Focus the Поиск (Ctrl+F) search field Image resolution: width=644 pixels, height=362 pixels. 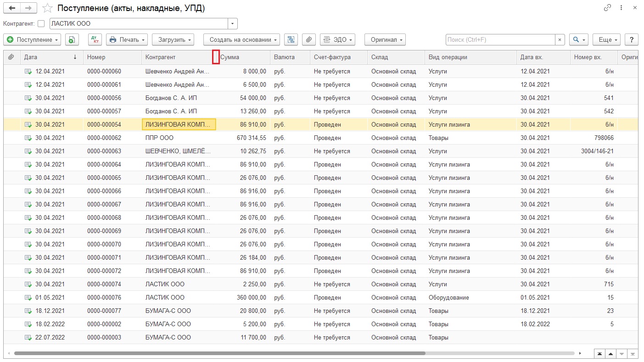(x=500, y=40)
